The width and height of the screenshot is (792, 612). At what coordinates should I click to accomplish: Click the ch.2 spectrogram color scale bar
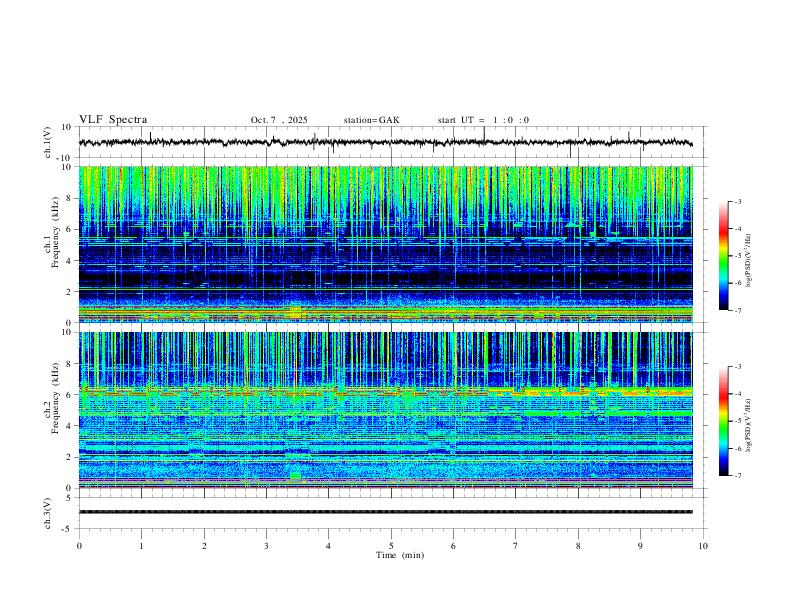(723, 421)
